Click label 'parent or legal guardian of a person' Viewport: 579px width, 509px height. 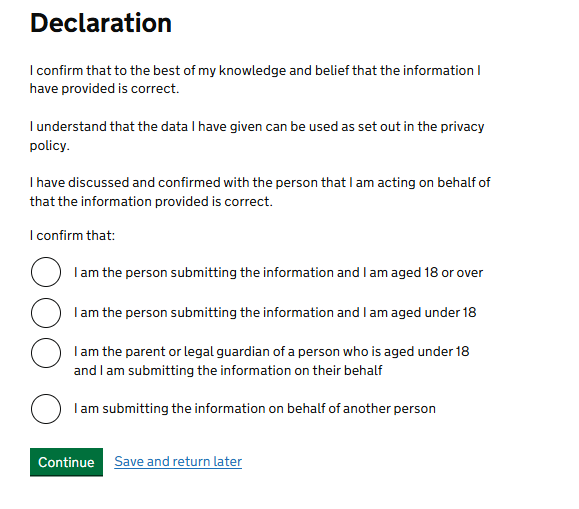(229, 351)
